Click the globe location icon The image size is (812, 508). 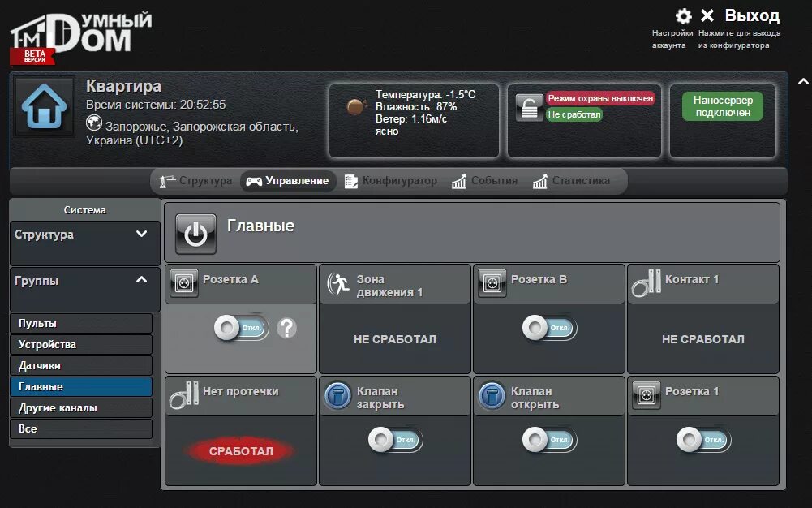pos(94,123)
